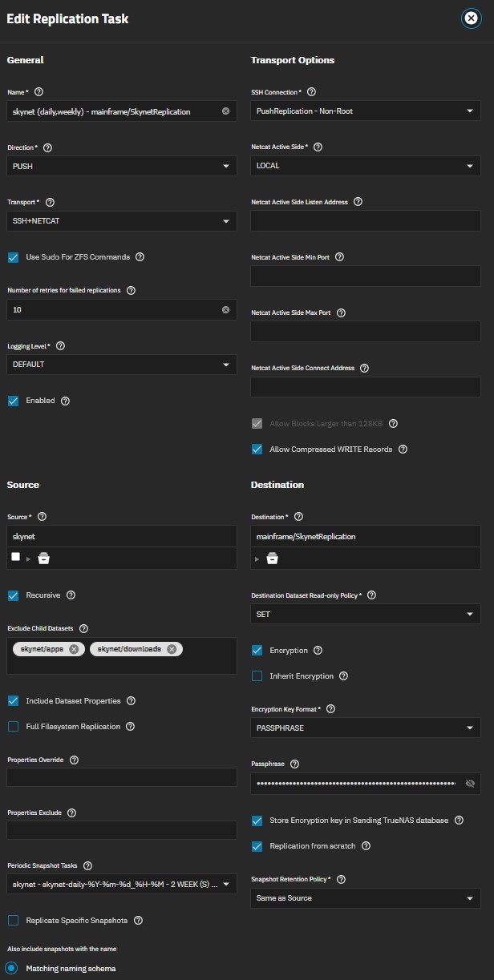This screenshot has width=494, height=980.
Task: Select Matching naming schema radio option
Action: tap(12, 968)
